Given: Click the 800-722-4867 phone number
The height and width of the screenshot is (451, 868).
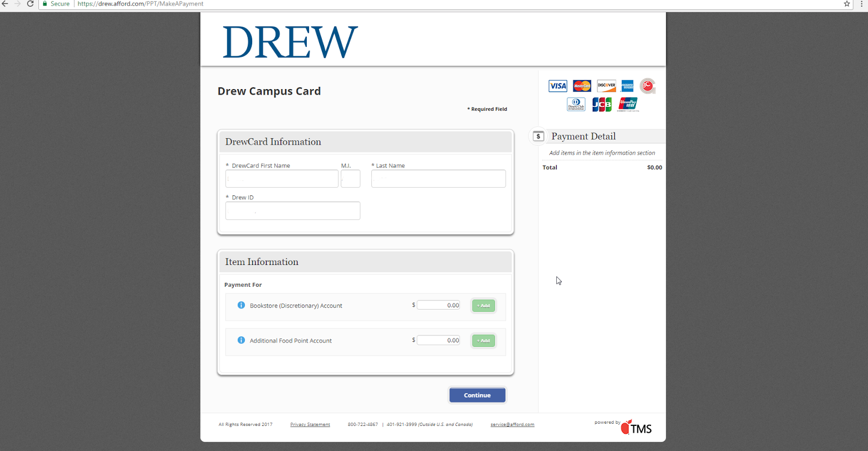Looking at the screenshot, I should click(x=363, y=424).
